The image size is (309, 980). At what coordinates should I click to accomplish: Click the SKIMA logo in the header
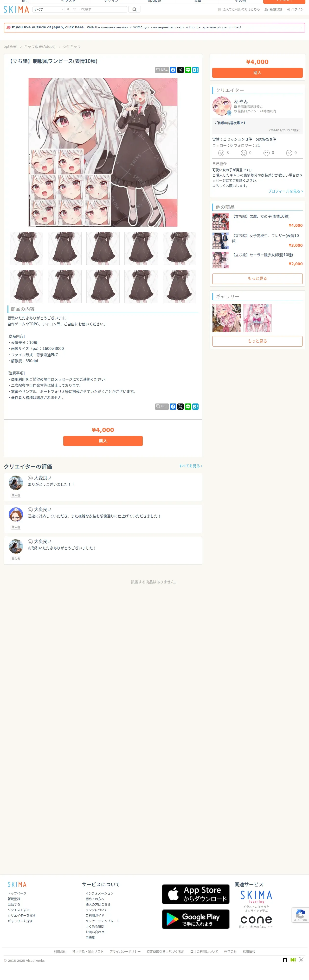[16, 10]
